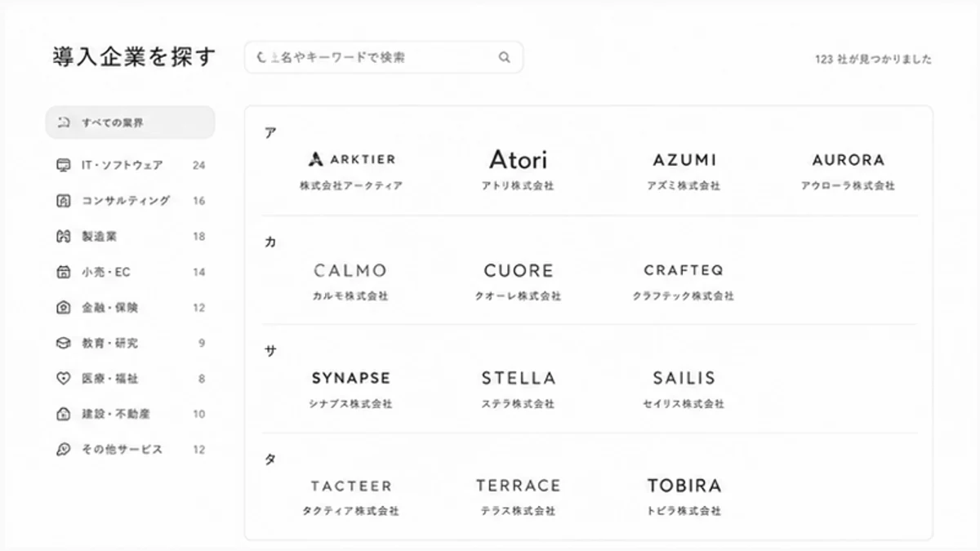Screen dimensions: 980x551
Task: Open the その他サービス category
Action: click(130, 450)
